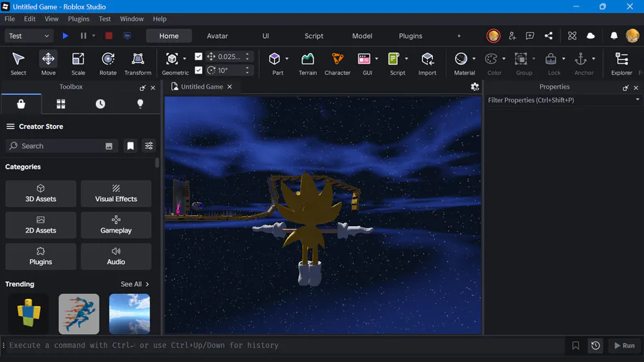Image resolution: width=644 pixels, height=362 pixels.
Task: Activate the Transform tool
Action: [138, 64]
